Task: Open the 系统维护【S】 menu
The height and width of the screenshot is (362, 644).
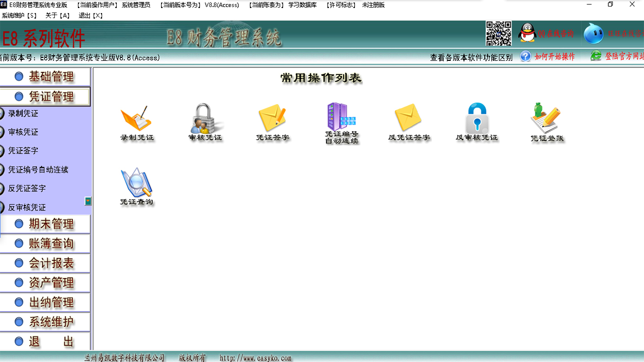Action: [x=19, y=15]
